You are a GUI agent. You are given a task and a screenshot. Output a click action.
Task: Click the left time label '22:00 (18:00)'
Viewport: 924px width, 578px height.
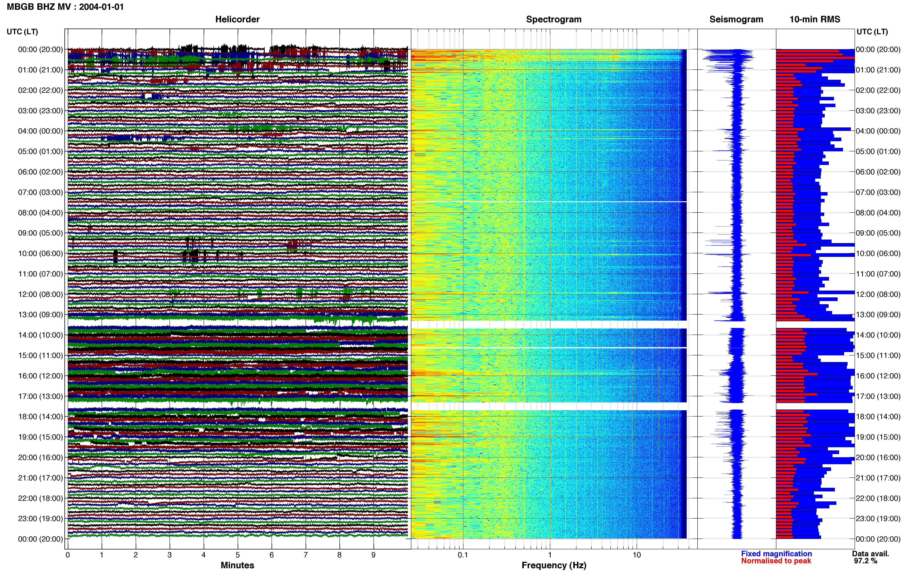coord(41,498)
